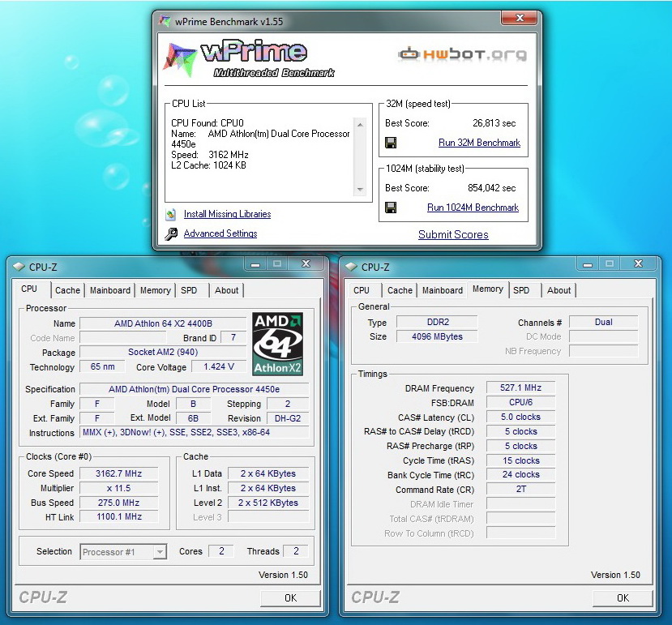Screen dimensions: 672x625
Task: Click the floppy save icon for 32M score
Action: [x=391, y=143]
